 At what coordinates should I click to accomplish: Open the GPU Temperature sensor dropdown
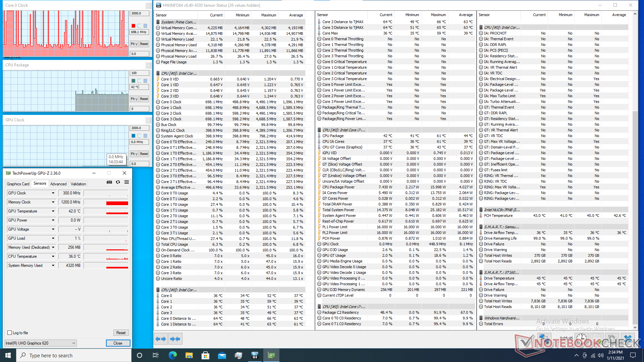click(53, 211)
